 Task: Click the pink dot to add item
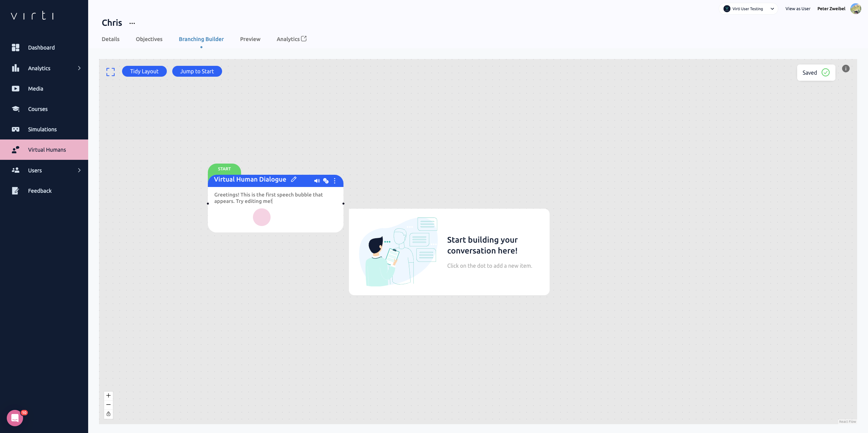coord(262,217)
